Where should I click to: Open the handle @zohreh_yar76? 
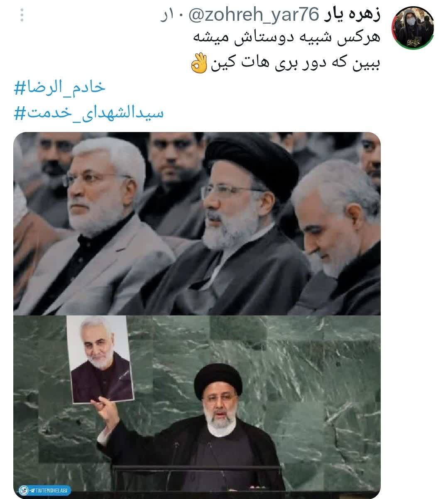253,15
